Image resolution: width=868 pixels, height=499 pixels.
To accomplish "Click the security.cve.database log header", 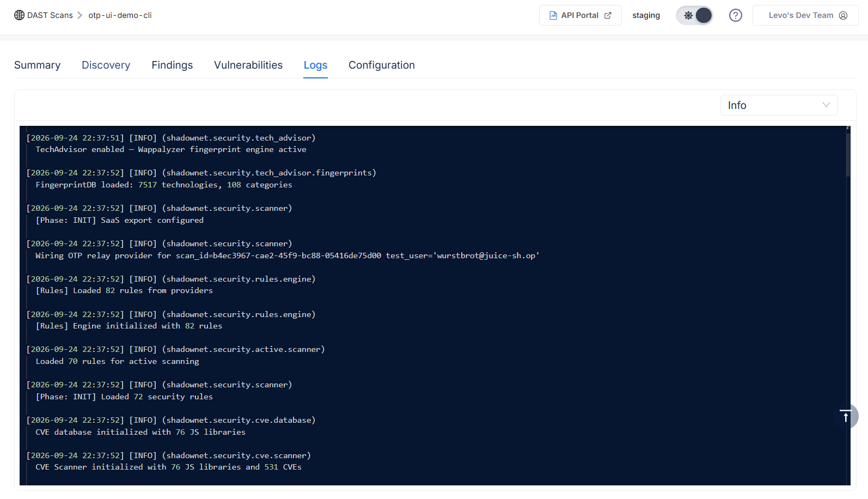I will point(171,421).
